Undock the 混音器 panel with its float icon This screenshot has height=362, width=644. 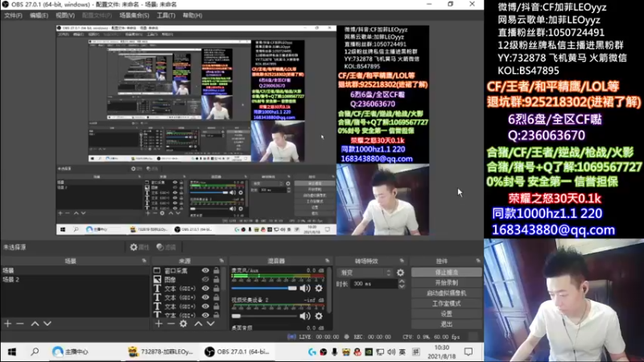click(327, 261)
